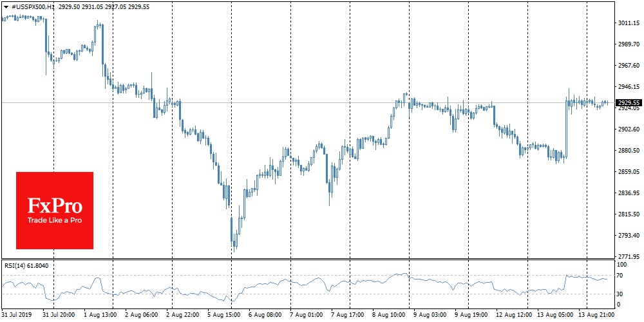This screenshot has height=322, width=644.
Task: Select the current price tag 2929.55
Action: pos(628,102)
